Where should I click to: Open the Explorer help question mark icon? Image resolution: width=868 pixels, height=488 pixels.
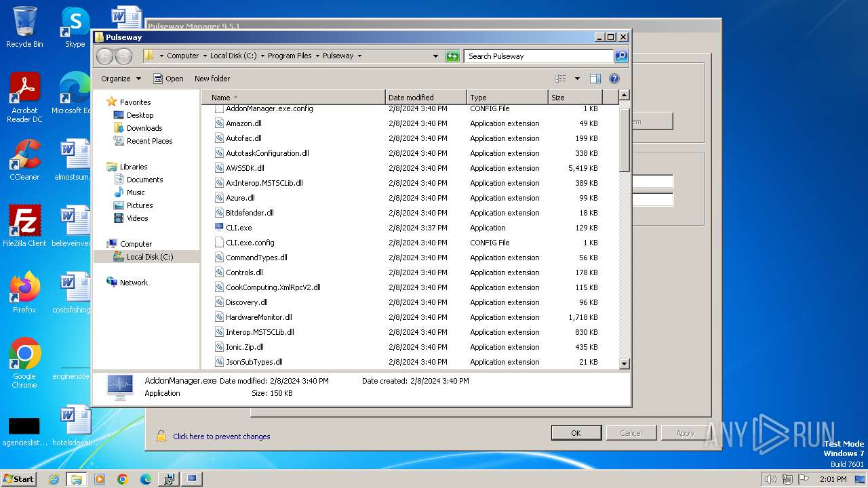[x=614, y=79]
